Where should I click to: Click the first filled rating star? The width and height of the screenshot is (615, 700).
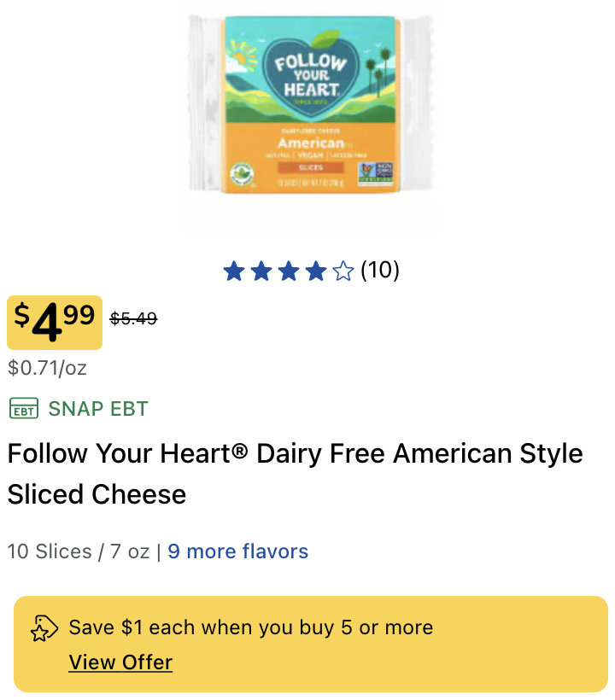(x=234, y=271)
